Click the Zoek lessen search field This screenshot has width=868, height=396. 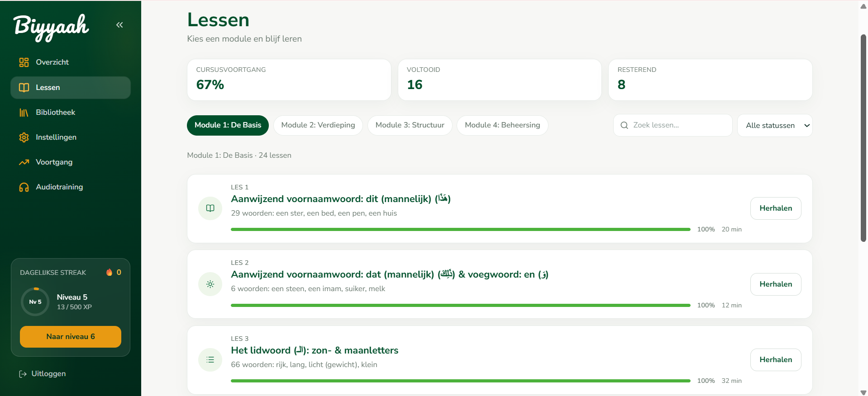(672, 125)
